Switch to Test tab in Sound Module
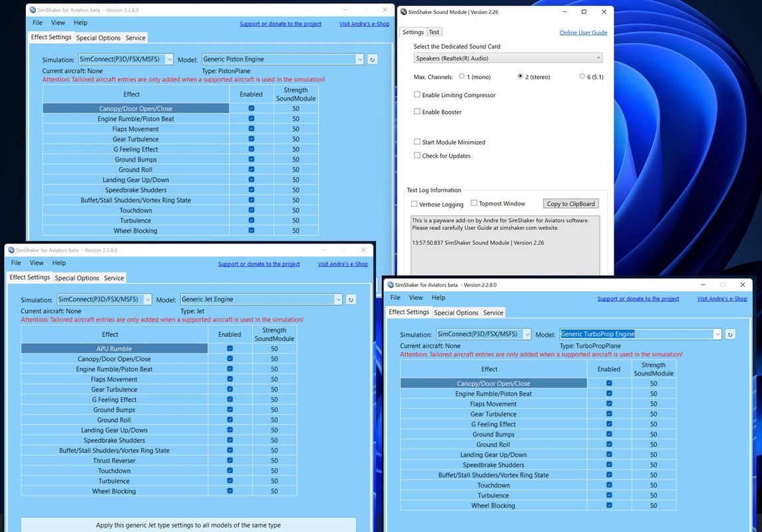762x532 pixels. [434, 32]
